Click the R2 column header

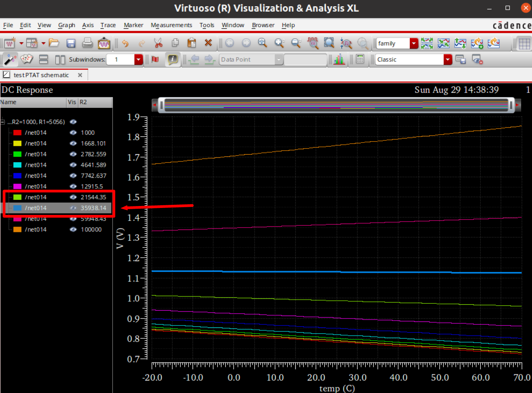(95, 102)
